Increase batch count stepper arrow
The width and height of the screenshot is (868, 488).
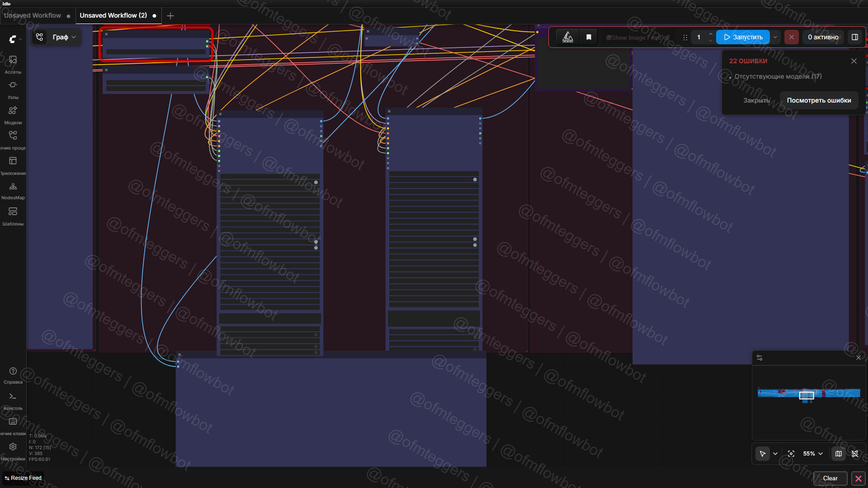click(x=711, y=34)
